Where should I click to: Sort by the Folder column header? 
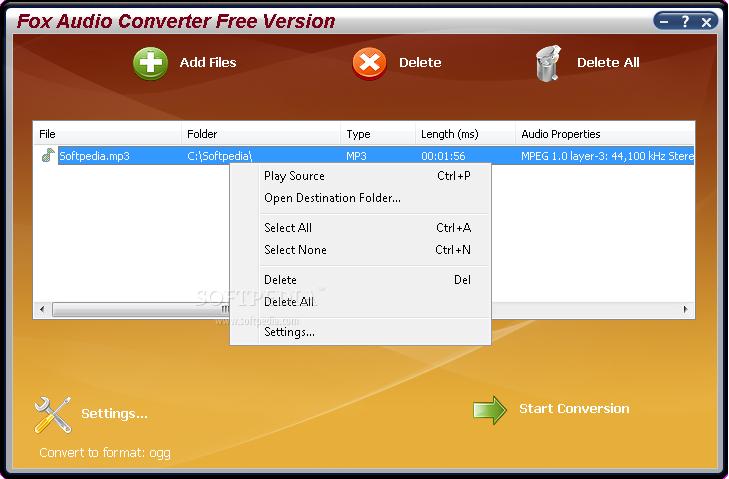click(260, 134)
